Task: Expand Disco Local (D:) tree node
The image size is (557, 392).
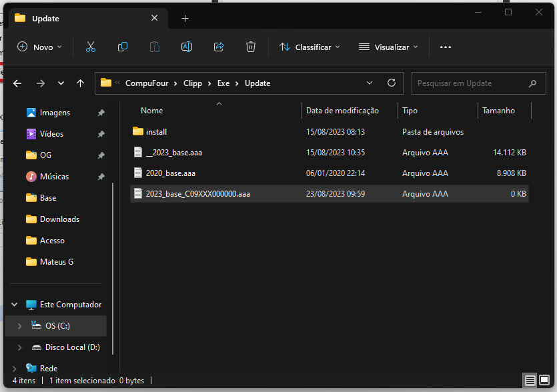Action: [x=19, y=347]
